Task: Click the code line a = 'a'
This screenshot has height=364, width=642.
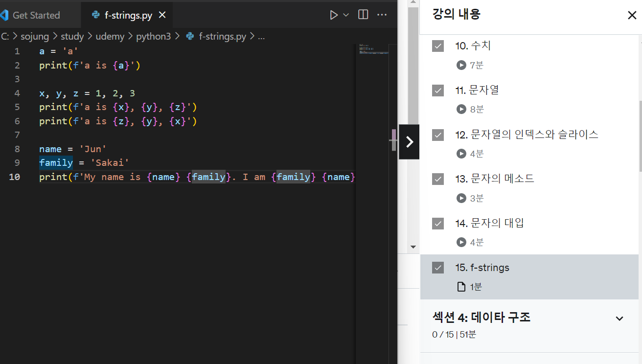Action: coord(59,51)
